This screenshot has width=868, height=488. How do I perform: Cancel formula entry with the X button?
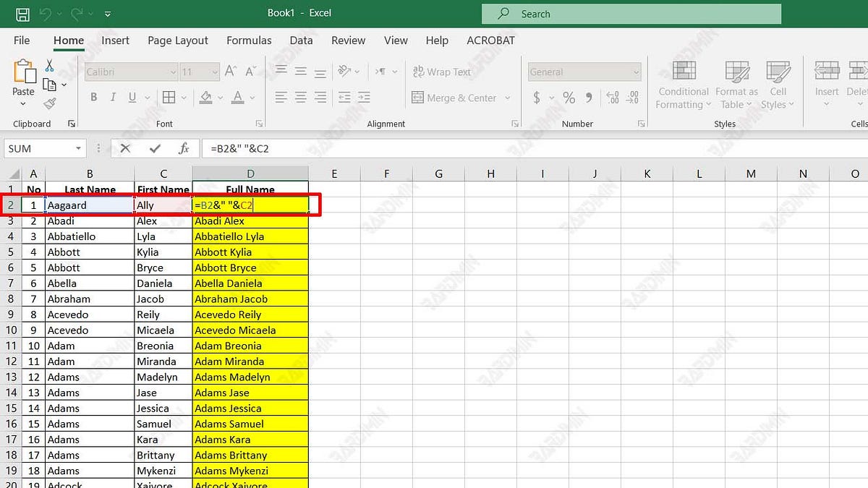(125, 148)
